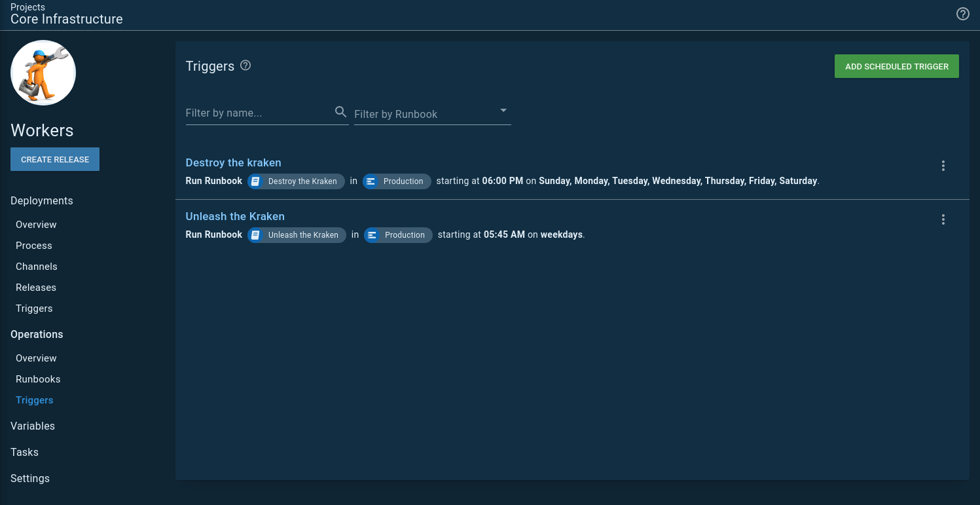Click the Unleash the Kraken runbook chip
Image resolution: width=980 pixels, height=505 pixels.
click(x=297, y=235)
